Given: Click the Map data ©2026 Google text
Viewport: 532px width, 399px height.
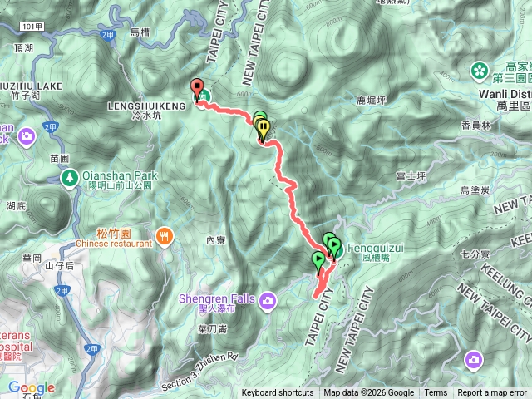Looking at the screenshot, I should [368, 393].
